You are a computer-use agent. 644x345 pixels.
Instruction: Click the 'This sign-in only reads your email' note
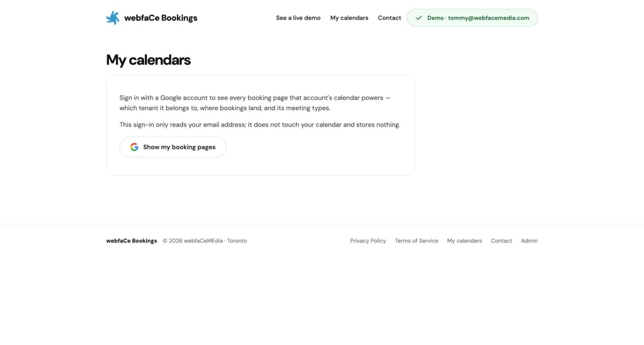click(x=260, y=125)
